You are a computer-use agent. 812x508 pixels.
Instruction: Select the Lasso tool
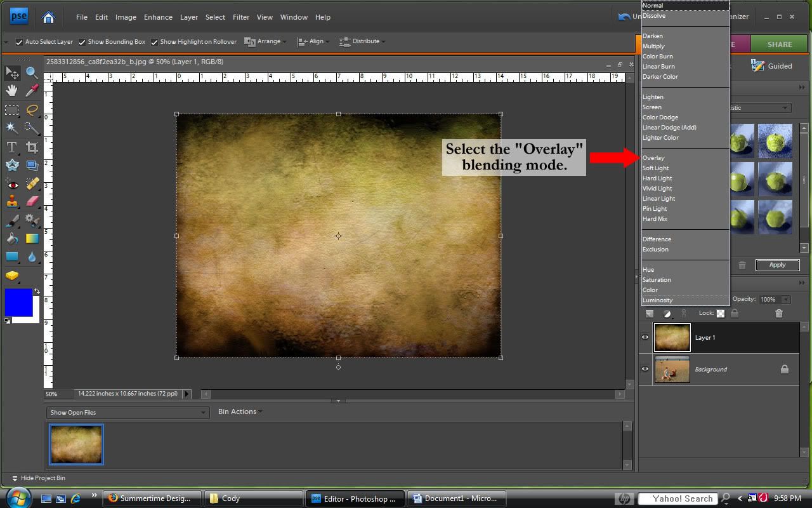pos(32,110)
